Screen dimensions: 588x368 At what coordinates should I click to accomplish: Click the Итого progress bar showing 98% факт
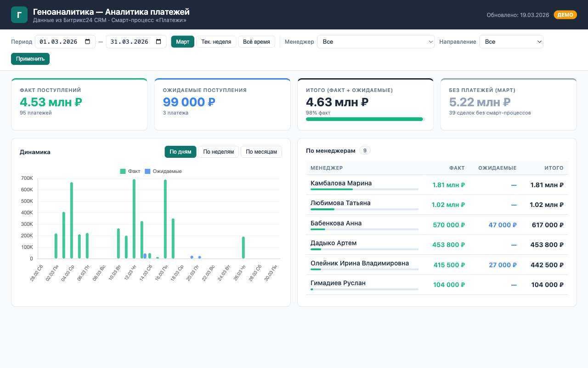pos(365,119)
